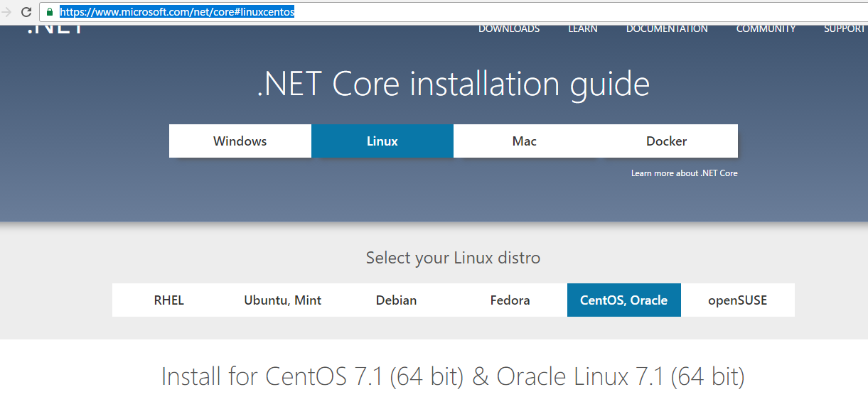Screen dimensions: 868x414
Task: Switch to openSUSE distro tab
Action: pos(738,300)
